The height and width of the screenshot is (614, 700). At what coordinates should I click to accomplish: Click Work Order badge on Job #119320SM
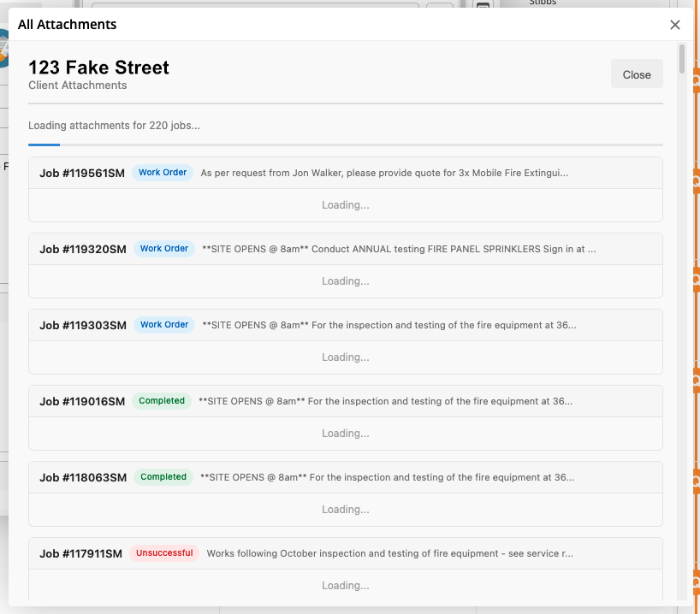(x=164, y=249)
